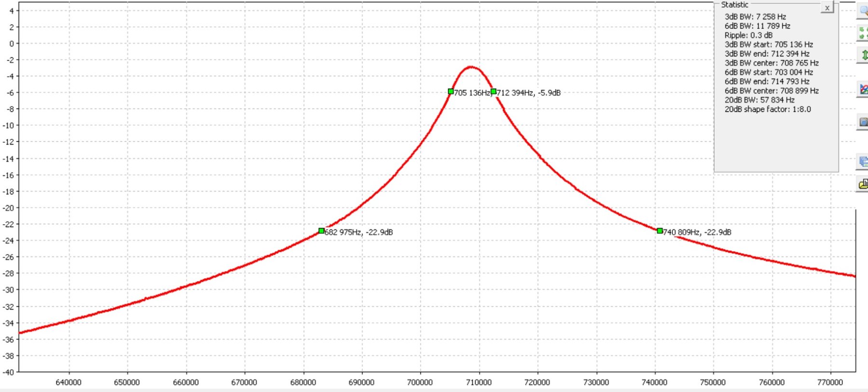Viewport: 868px width, 392px height.
Task: Click the '682 975Hz, -22.9dB' marker label
Action: pos(359,232)
